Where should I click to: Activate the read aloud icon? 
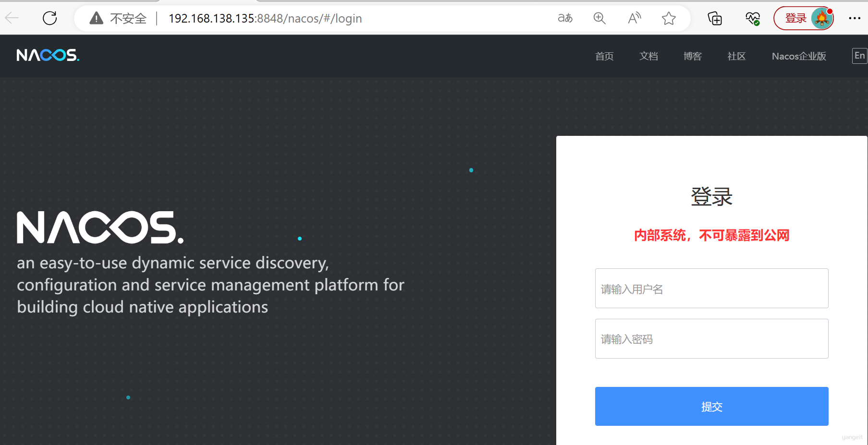click(x=635, y=18)
